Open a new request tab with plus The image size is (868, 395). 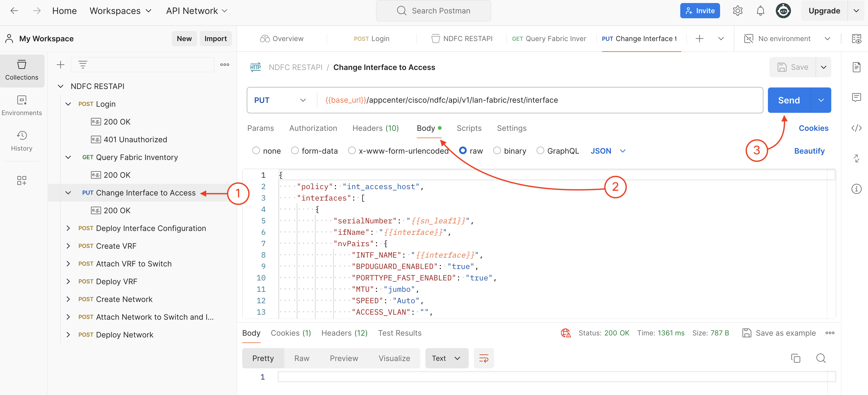[700, 39]
